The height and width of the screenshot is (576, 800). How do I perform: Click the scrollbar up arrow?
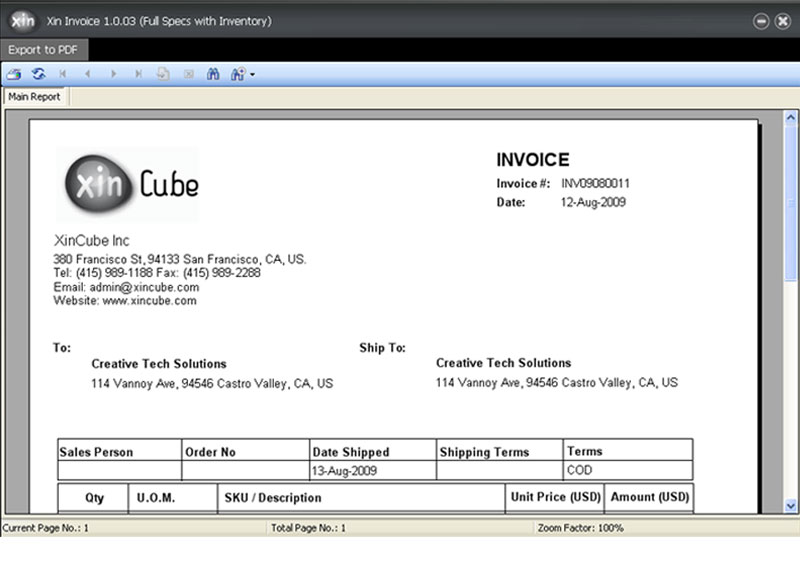[x=791, y=118]
